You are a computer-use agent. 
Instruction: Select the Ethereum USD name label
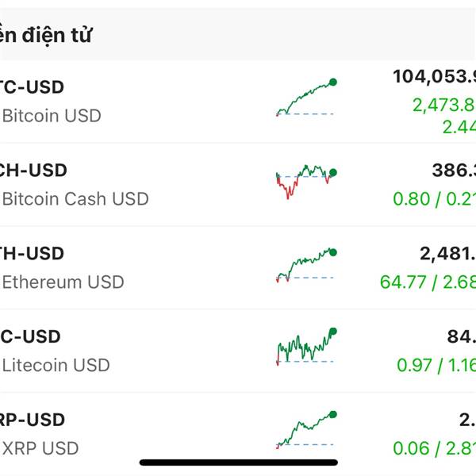(x=63, y=282)
